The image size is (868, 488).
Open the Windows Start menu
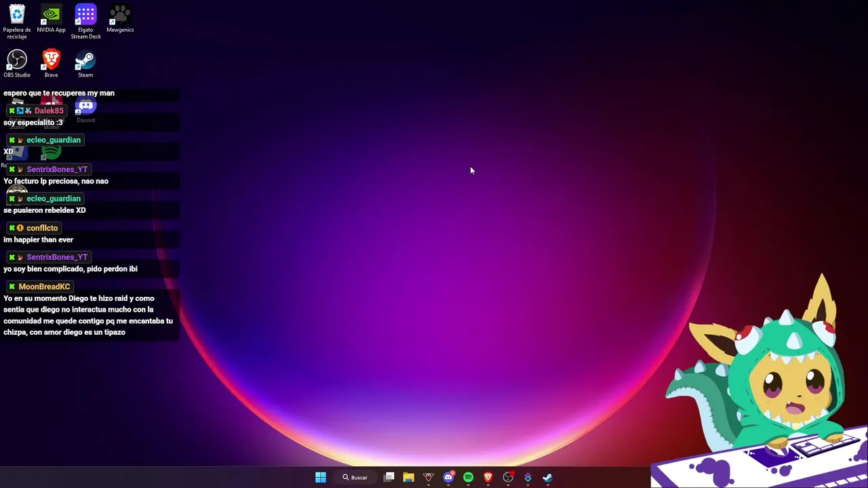pyautogui.click(x=321, y=477)
